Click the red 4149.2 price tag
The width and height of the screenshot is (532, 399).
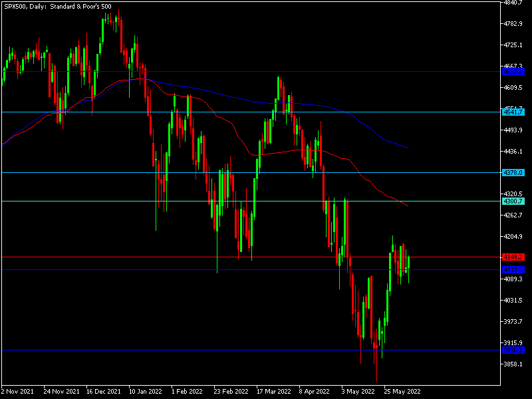pyautogui.click(x=513, y=257)
